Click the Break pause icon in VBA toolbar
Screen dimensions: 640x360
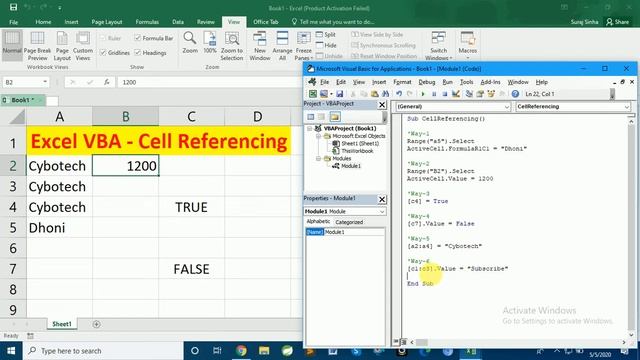pos(434,94)
